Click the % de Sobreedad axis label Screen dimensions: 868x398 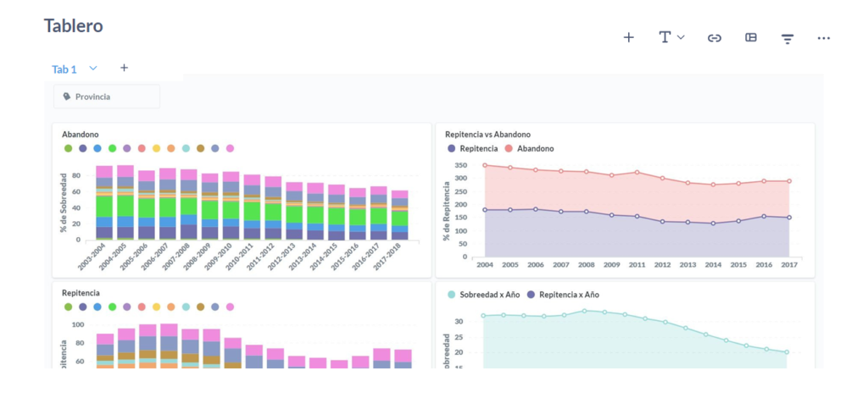(x=64, y=203)
